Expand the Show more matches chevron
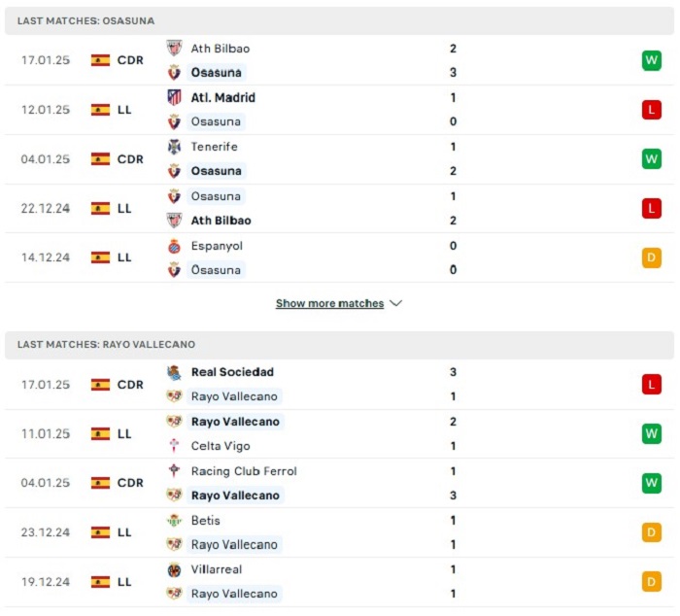Screen dimensions: 680x616 (x=396, y=303)
